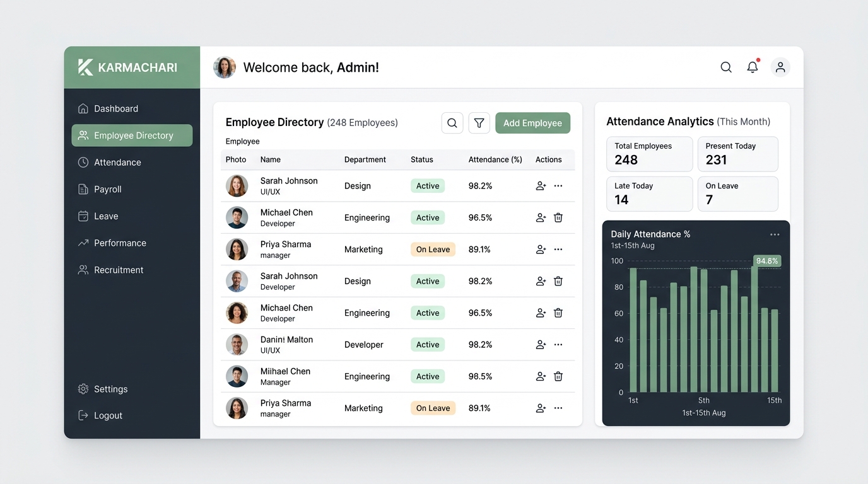Click the admin avatar beside Welcome back

pos(225,67)
